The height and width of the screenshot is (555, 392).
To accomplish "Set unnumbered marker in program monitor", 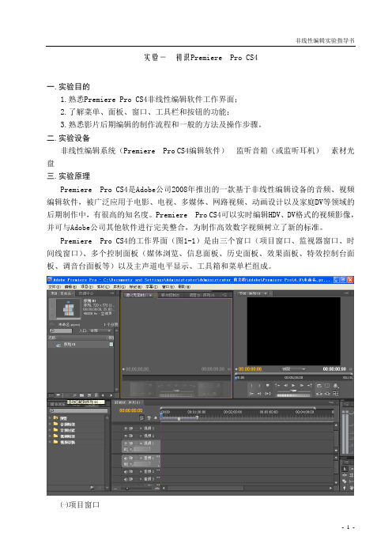I will coord(267,386).
